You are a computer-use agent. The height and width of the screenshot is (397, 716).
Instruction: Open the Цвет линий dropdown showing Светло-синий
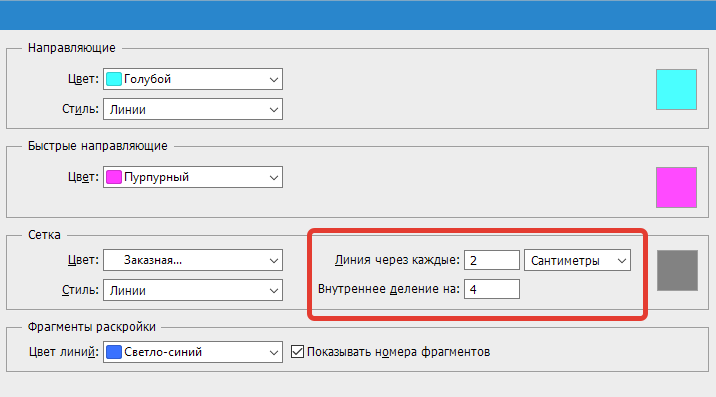[x=193, y=352]
